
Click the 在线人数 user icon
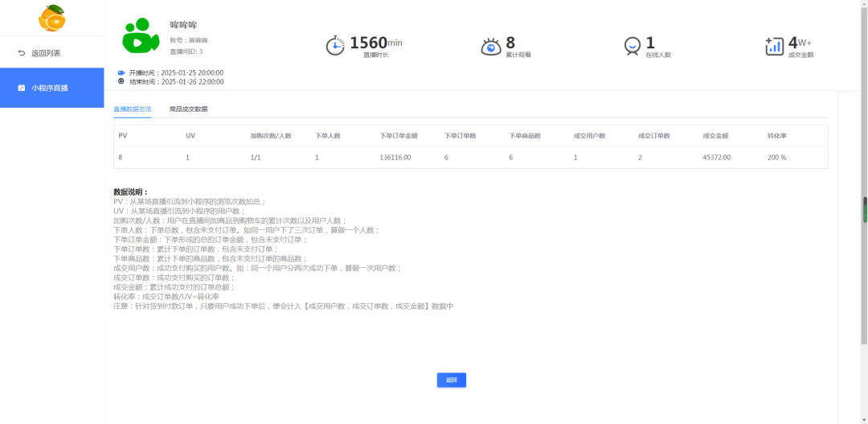click(633, 47)
